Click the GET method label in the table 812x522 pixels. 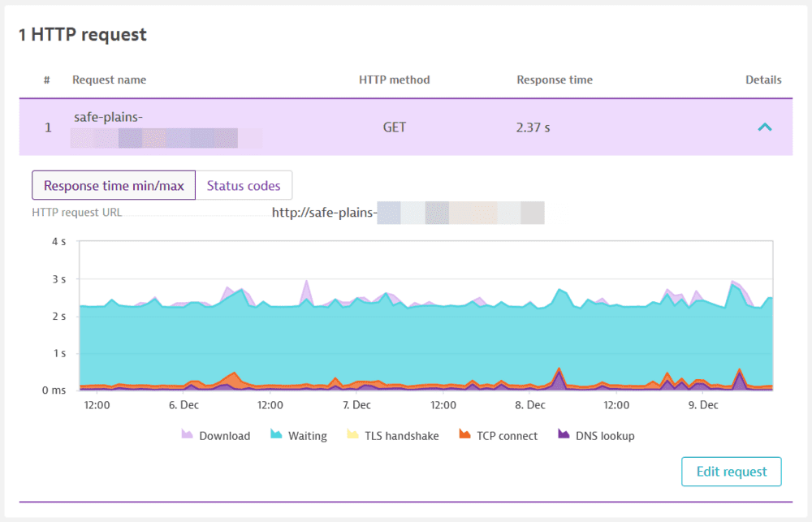coord(394,127)
